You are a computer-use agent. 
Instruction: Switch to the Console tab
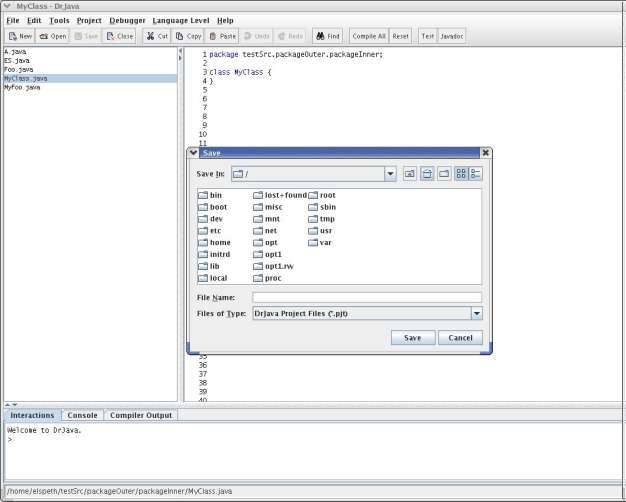[x=82, y=415]
